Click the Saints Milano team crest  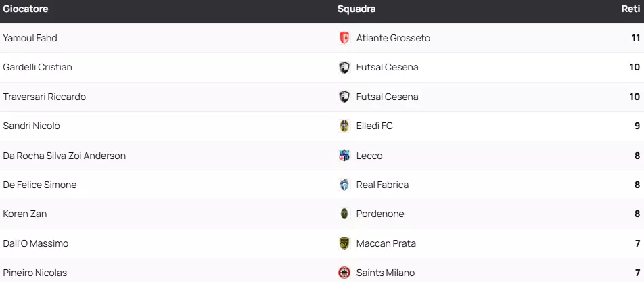click(x=344, y=273)
